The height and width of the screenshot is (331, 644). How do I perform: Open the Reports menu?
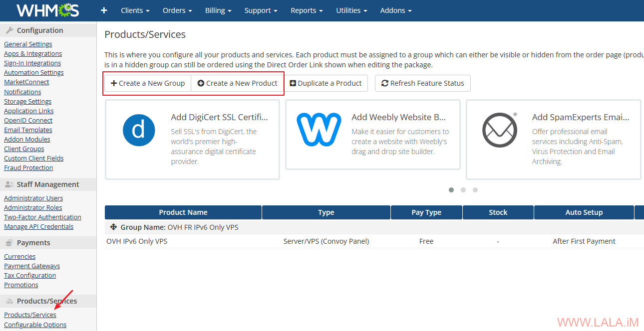[x=307, y=10]
